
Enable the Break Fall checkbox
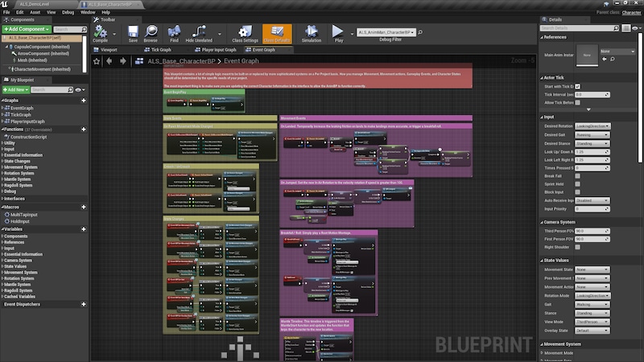[x=578, y=176]
